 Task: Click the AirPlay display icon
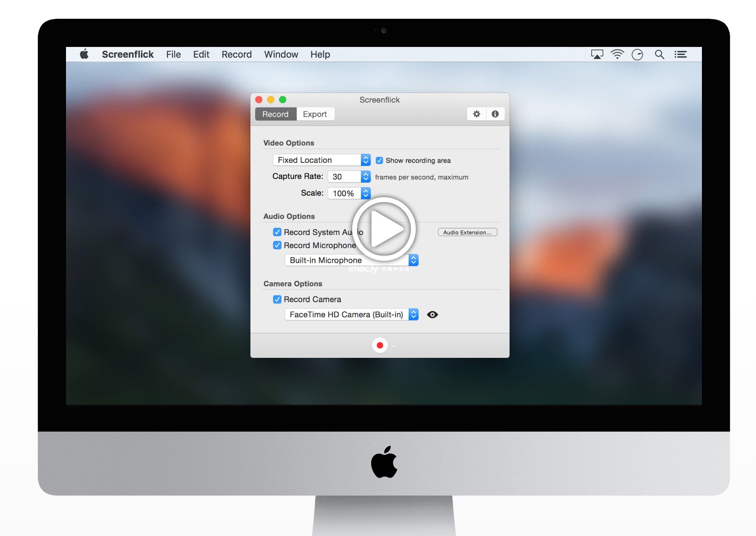597,54
